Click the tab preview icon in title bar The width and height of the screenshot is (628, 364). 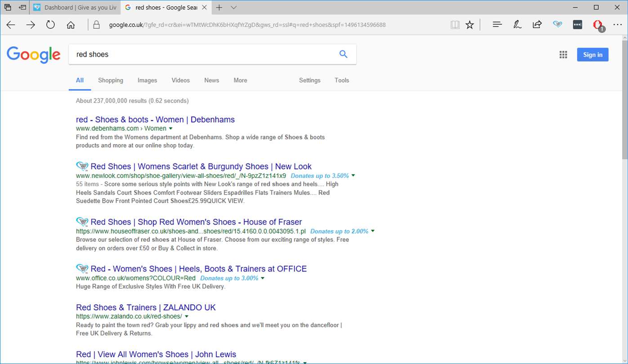coord(8,8)
